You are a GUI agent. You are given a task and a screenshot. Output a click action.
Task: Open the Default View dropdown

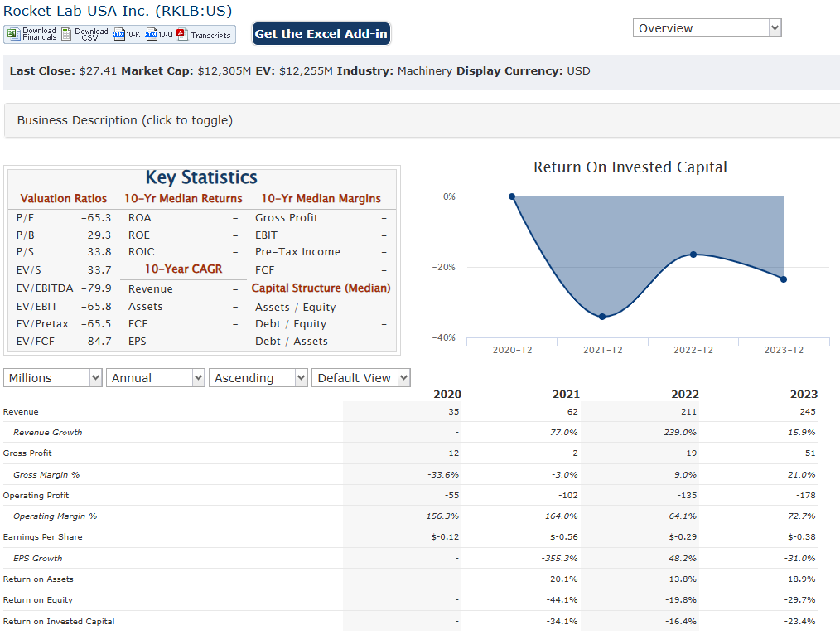[361, 378]
